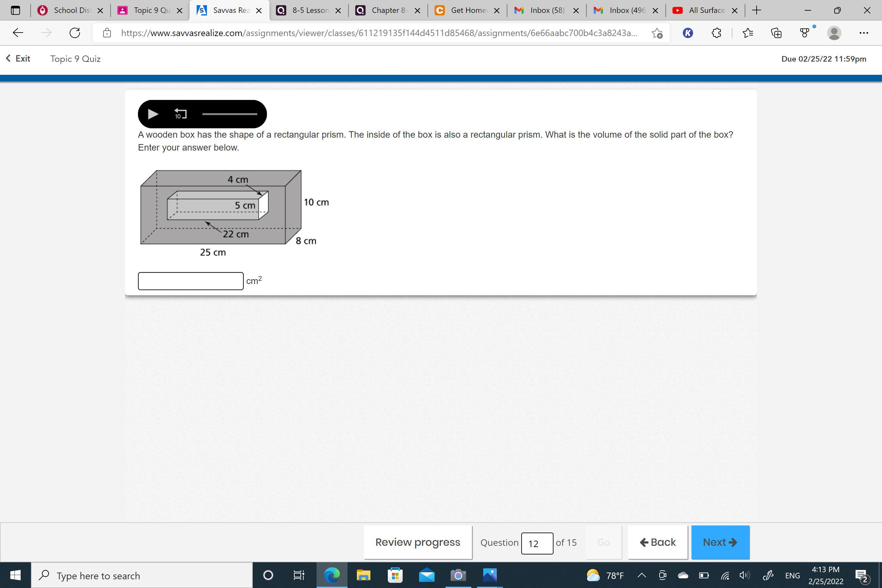
Task: Open a new browser tab
Action: tap(756, 11)
